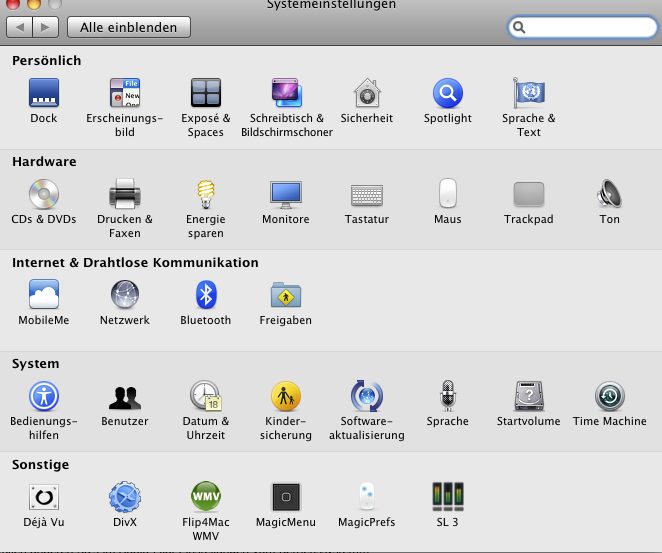The width and height of the screenshot is (662, 553).
Task: Go back with the left arrow button
Action: (19, 27)
